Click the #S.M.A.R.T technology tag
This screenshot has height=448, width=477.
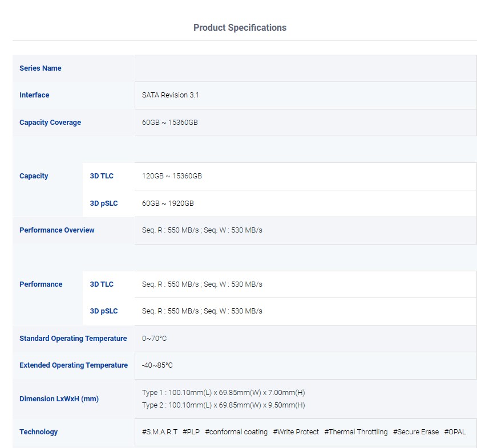click(x=160, y=432)
